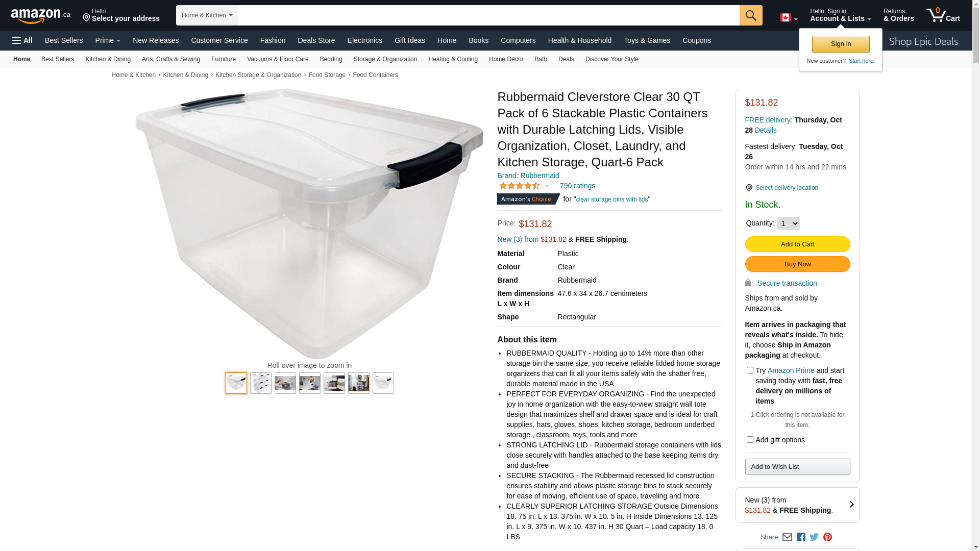
Task: Open the Quantity dropdown
Action: pyautogui.click(x=788, y=223)
